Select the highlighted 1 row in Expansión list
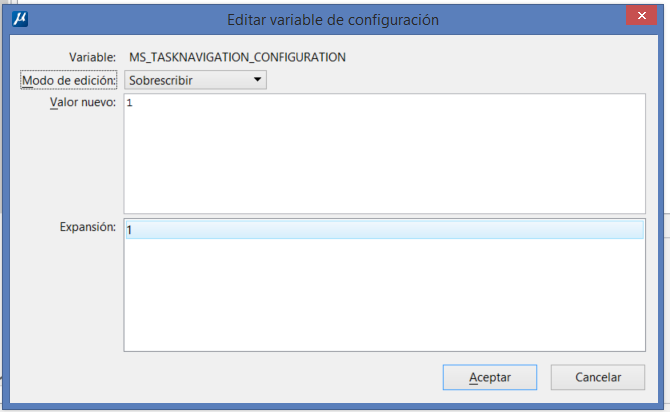The height and width of the screenshot is (412, 670). tap(385, 230)
